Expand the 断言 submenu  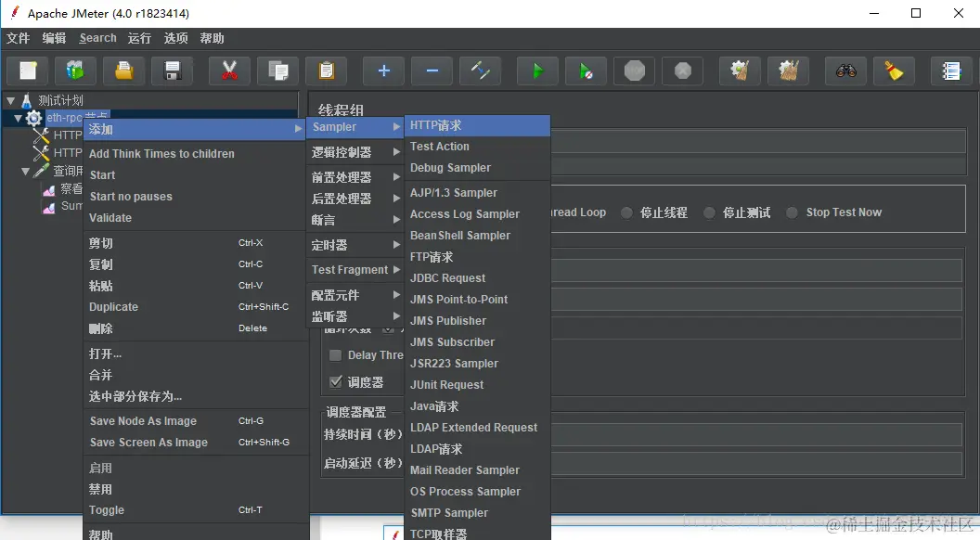355,219
